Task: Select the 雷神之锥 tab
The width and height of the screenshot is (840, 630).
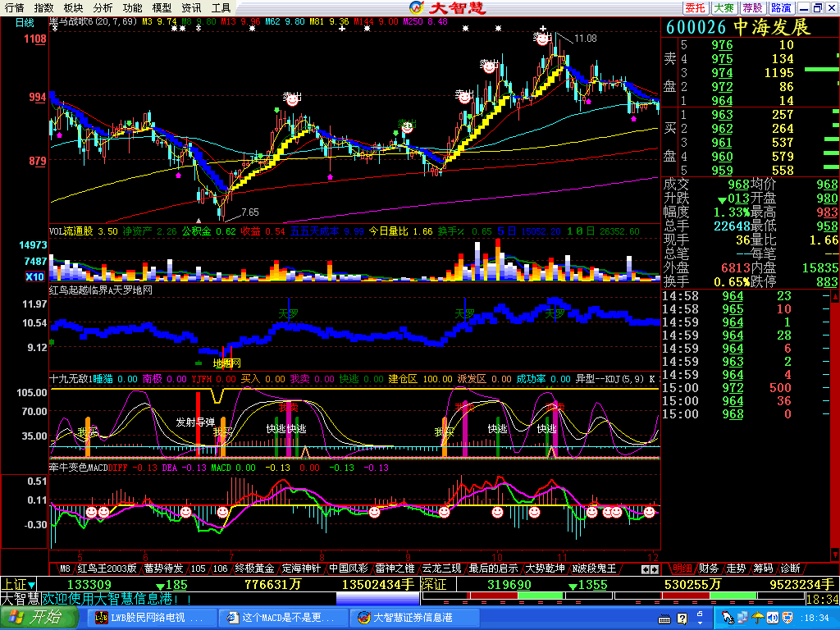Action: pyautogui.click(x=395, y=568)
